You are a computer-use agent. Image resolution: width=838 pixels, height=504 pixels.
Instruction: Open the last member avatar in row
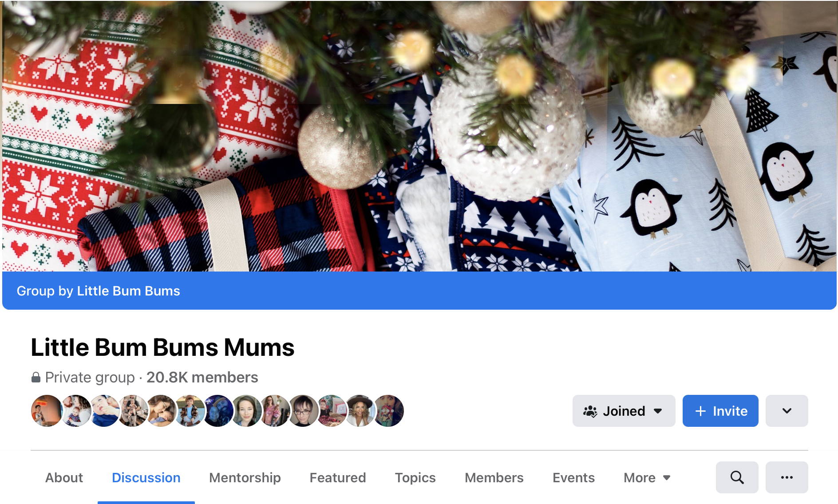pos(389,411)
